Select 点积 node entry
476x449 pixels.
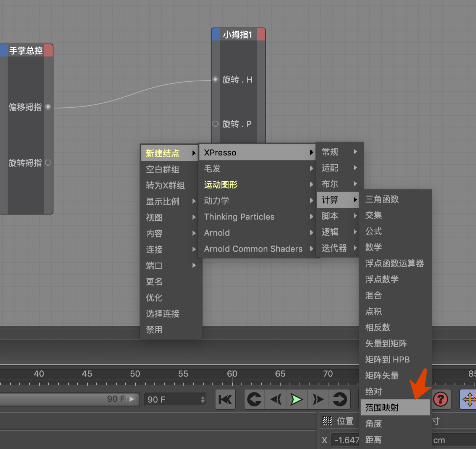tap(395, 311)
